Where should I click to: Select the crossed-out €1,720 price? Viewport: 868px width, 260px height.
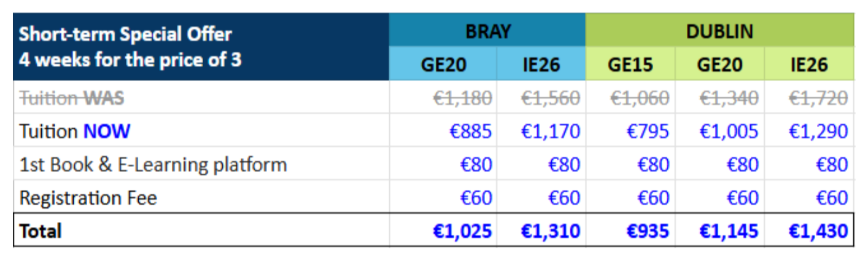tap(818, 98)
